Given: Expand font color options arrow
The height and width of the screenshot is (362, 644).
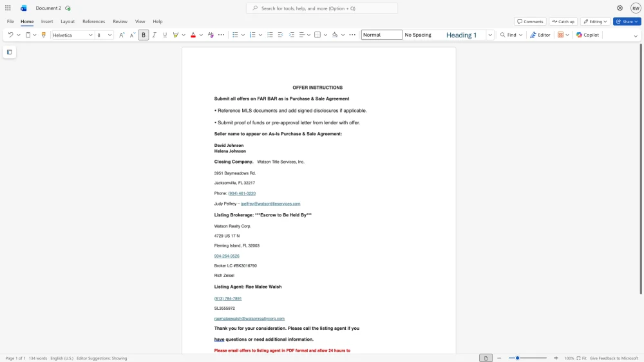Looking at the screenshot, I should tap(201, 35).
